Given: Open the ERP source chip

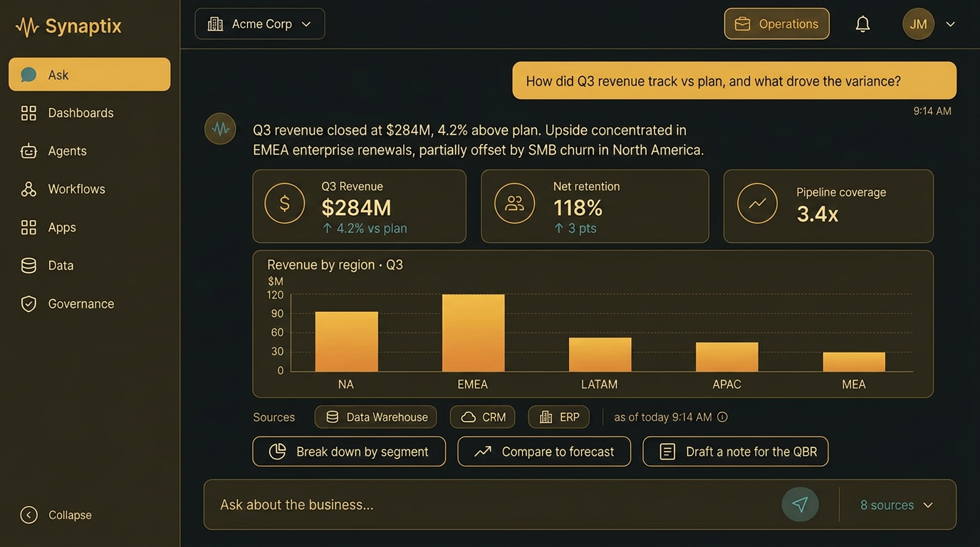Looking at the screenshot, I should [558, 417].
